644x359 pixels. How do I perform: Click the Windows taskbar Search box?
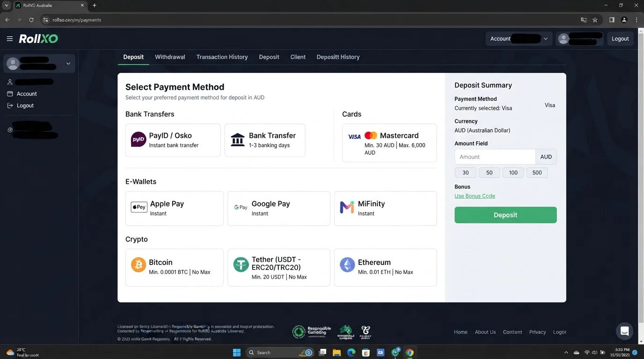coord(279,352)
